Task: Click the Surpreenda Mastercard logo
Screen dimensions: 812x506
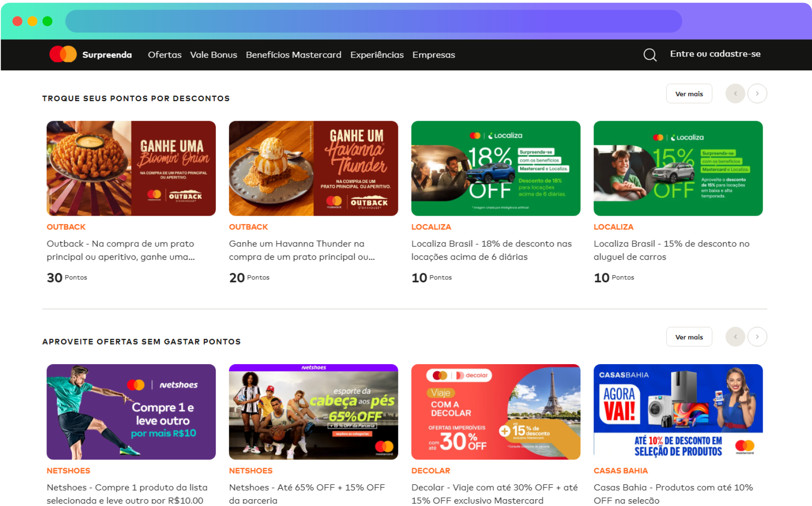Action: coord(90,55)
